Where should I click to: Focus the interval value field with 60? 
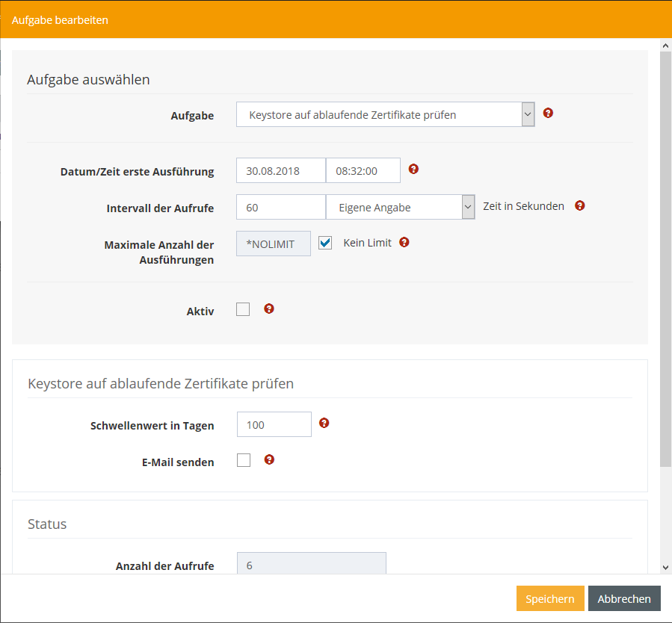280,207
